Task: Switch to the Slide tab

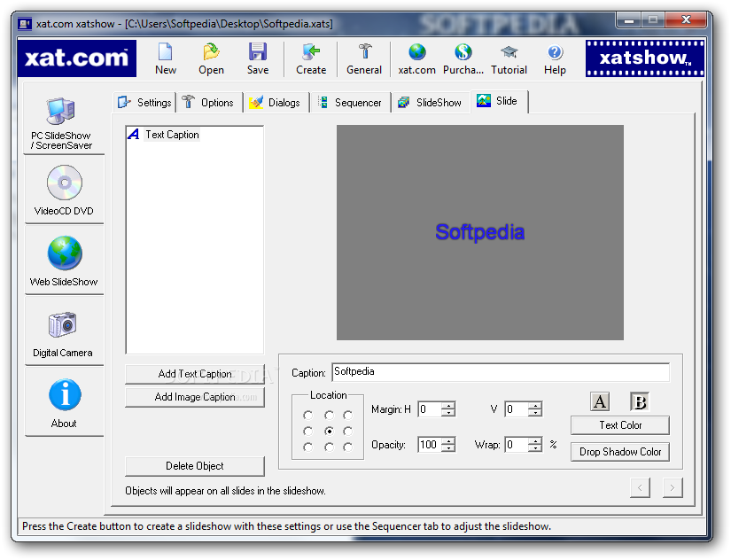Action: point(498,101)
